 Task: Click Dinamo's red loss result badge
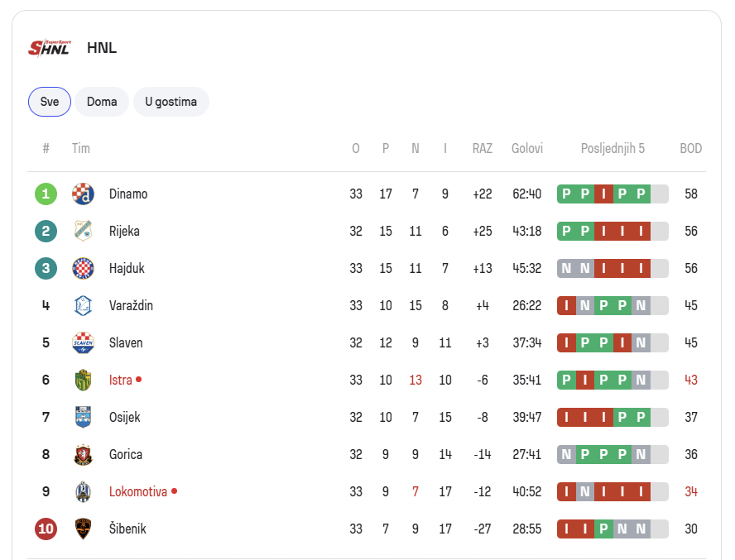[x=603, y=194]
